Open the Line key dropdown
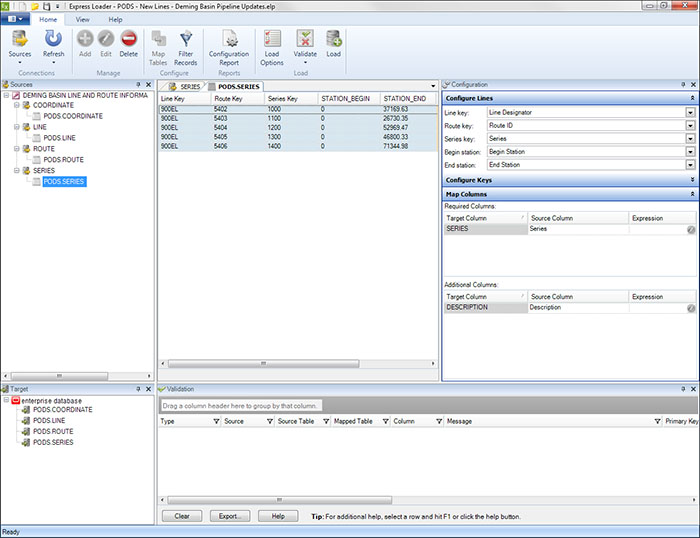The height and width of the screenshot is (538, 700). pos(691,113)
